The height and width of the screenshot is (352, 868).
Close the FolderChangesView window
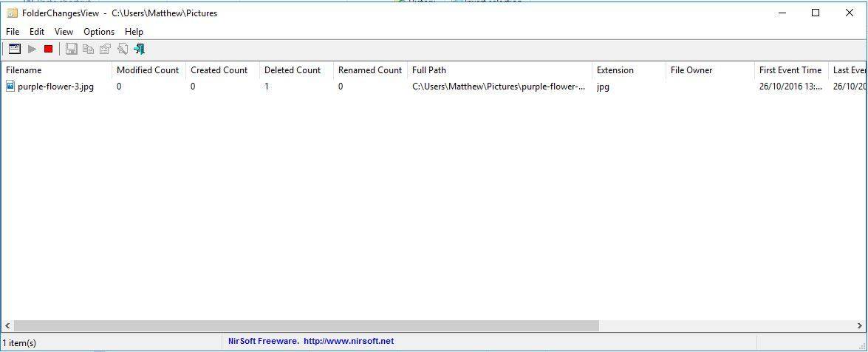point(850,13)
